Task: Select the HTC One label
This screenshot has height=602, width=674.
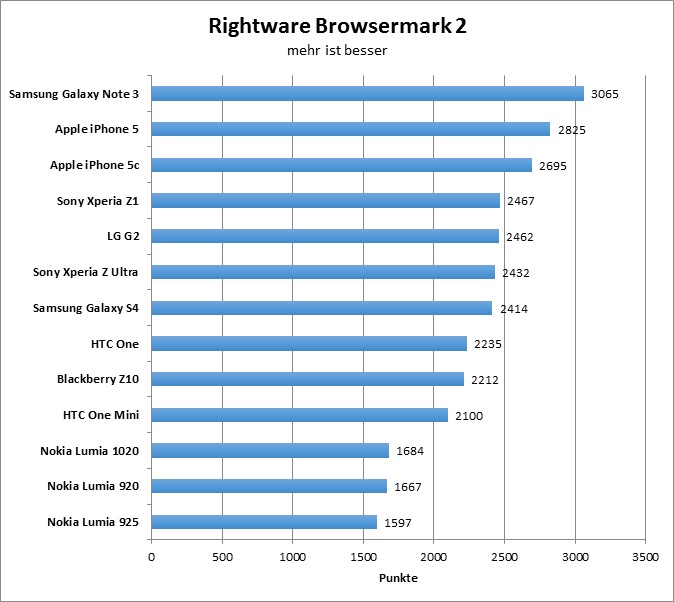Action: pyautogui.click(x=115, y=344)
